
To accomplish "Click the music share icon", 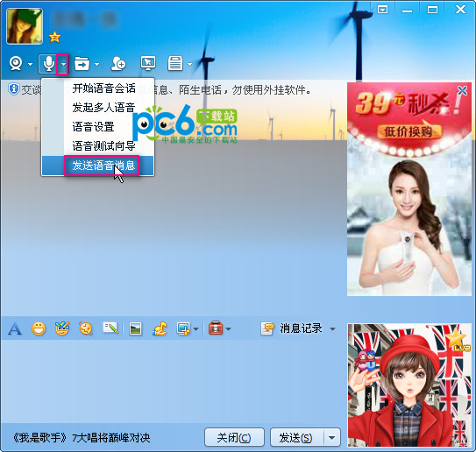I will point(160,328).
